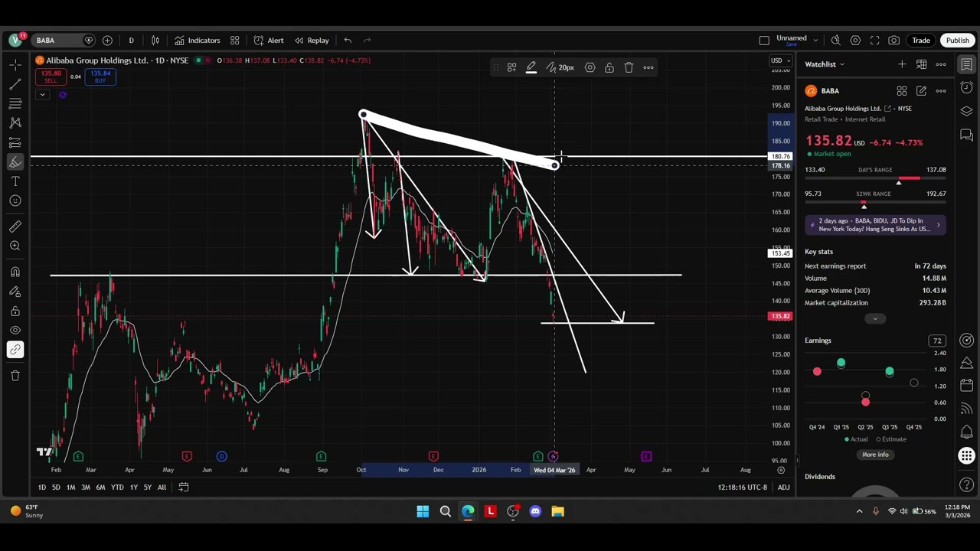This screenshot has width=980, height=551.
Task: Toggle stay in drawing mode
Action: tap(15, 292)
